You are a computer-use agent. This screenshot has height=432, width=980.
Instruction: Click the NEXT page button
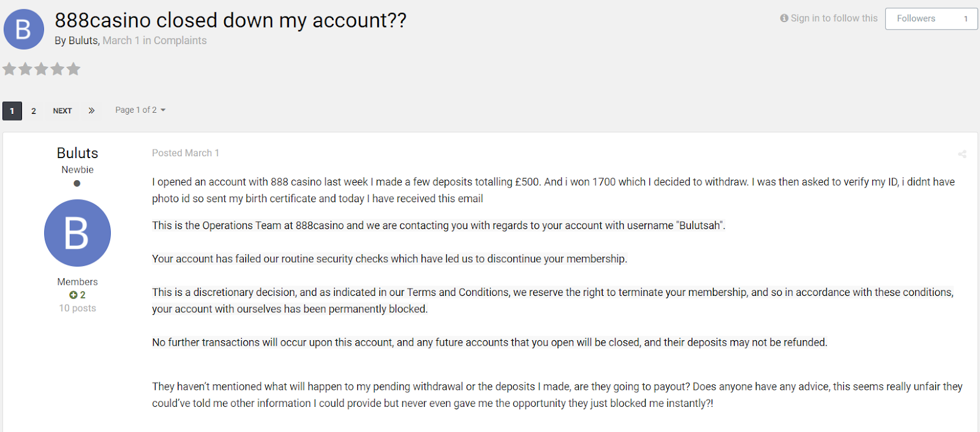(62, 111)
